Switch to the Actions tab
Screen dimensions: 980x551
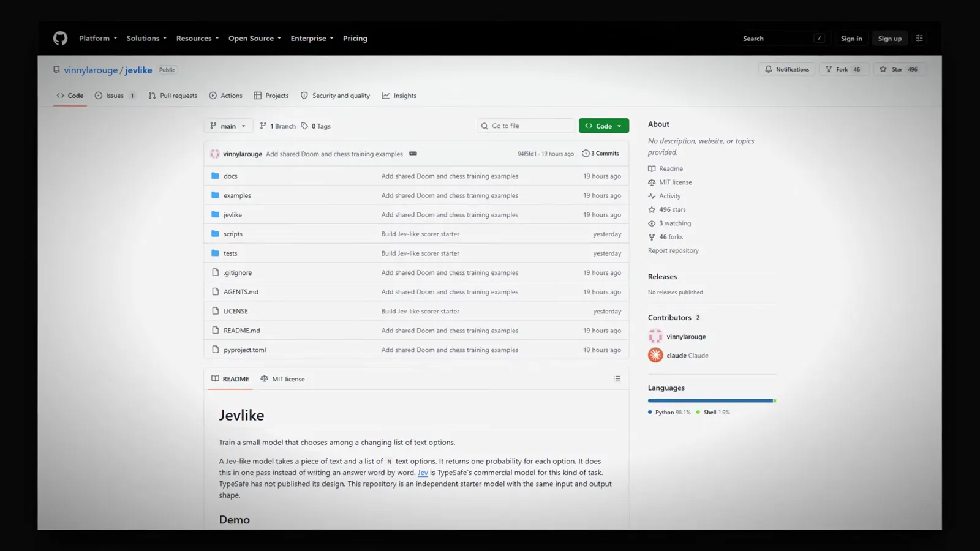click(225, 96)
